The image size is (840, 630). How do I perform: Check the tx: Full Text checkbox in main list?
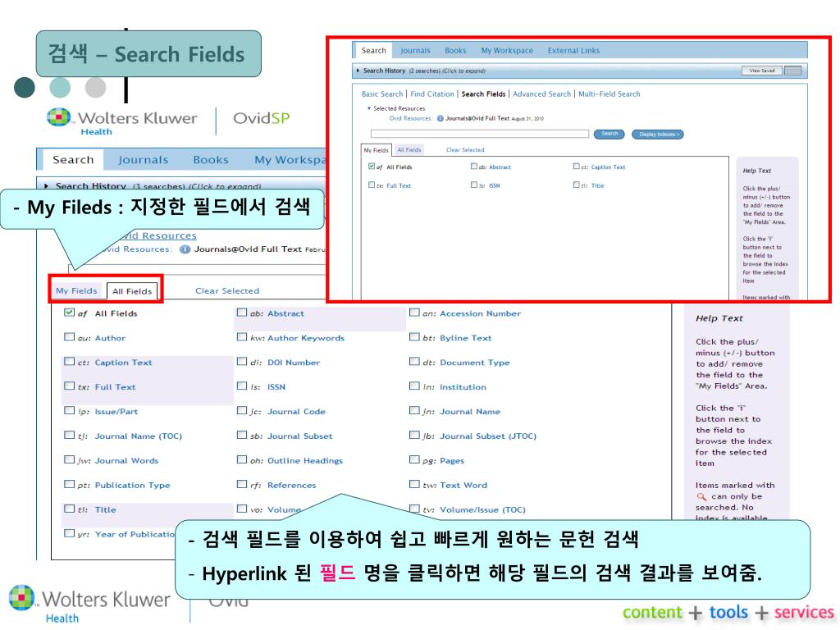coord(69,386)
